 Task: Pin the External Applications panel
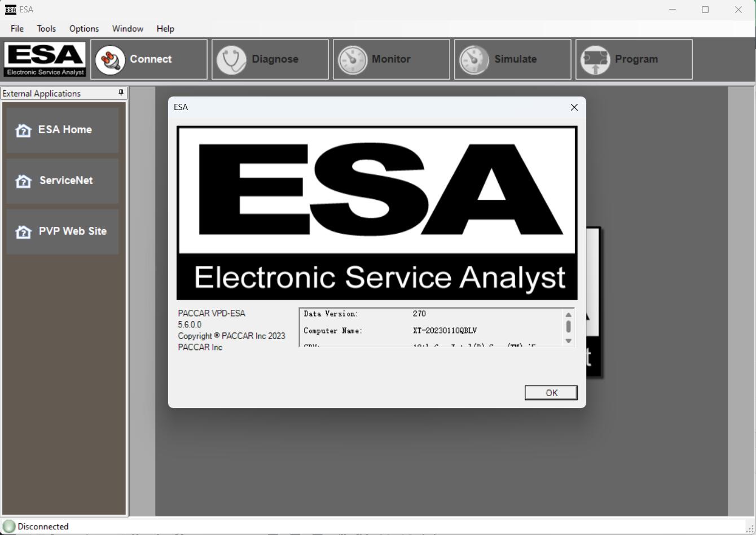121,93
